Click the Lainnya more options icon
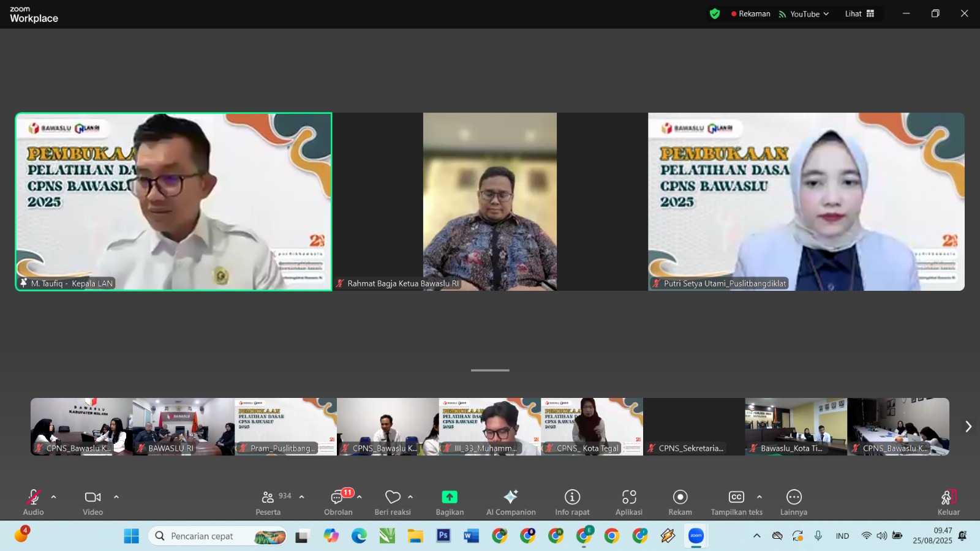This screenshot has width=980, height=551. [794, 497]
